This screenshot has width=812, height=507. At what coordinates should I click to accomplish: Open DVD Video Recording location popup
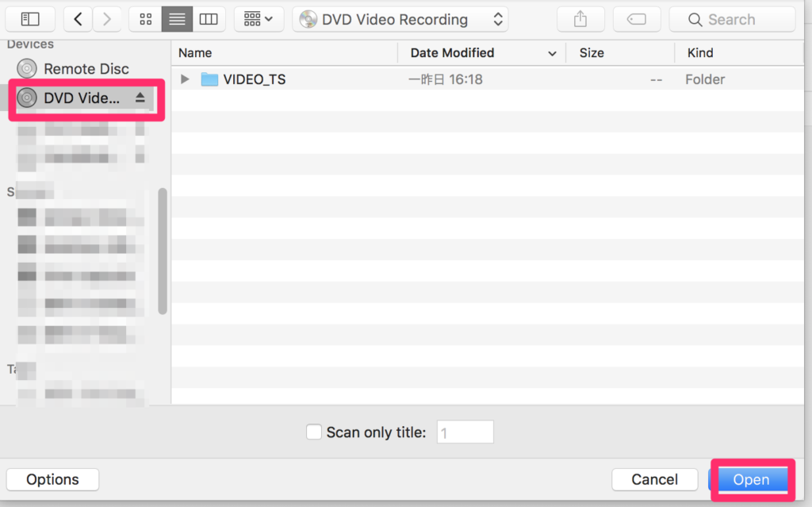(400, 19)
